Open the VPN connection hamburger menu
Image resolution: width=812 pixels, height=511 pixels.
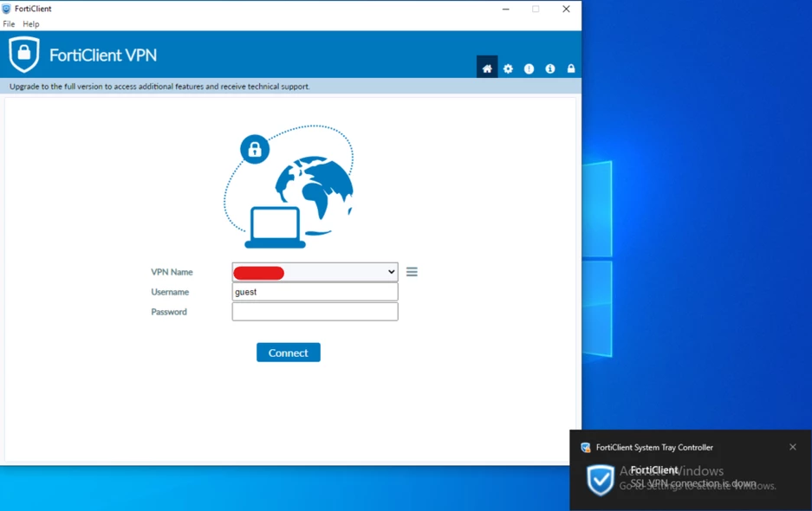click(412, 272)
